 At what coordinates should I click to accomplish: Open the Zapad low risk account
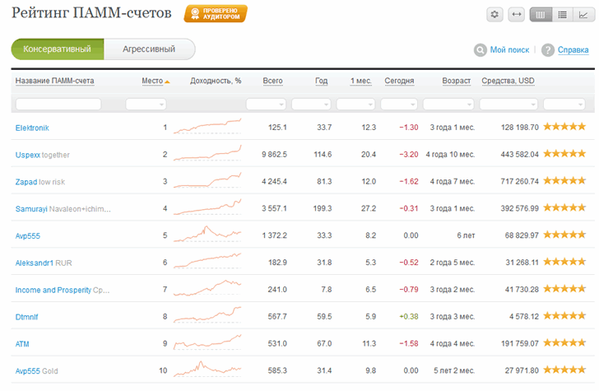pyautogui.click(x=40, y=182)
